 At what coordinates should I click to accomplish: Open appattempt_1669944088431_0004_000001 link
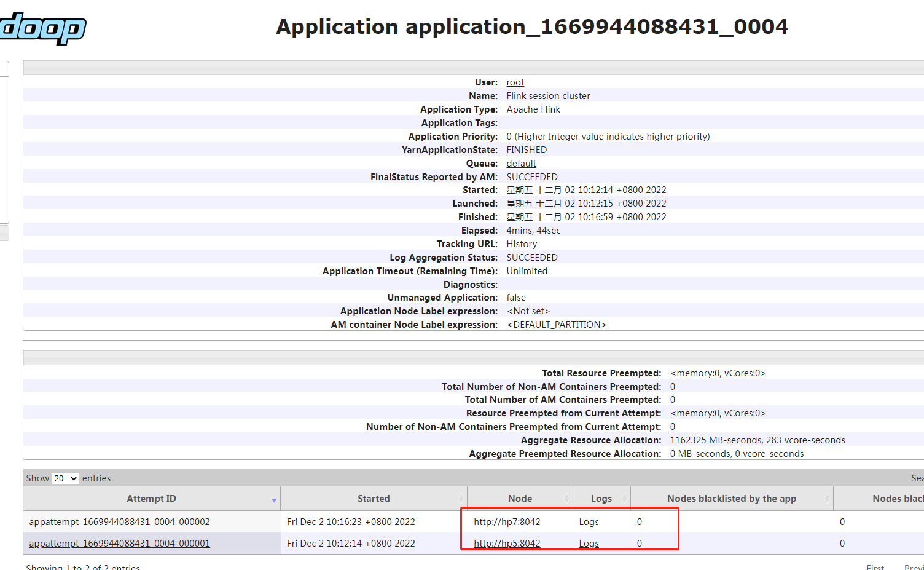tap(120, 544)
